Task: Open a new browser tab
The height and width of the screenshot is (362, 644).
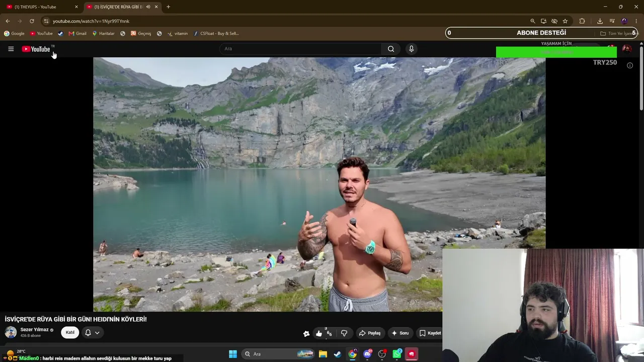Action: pyautogui.click(x=168, y=7)
